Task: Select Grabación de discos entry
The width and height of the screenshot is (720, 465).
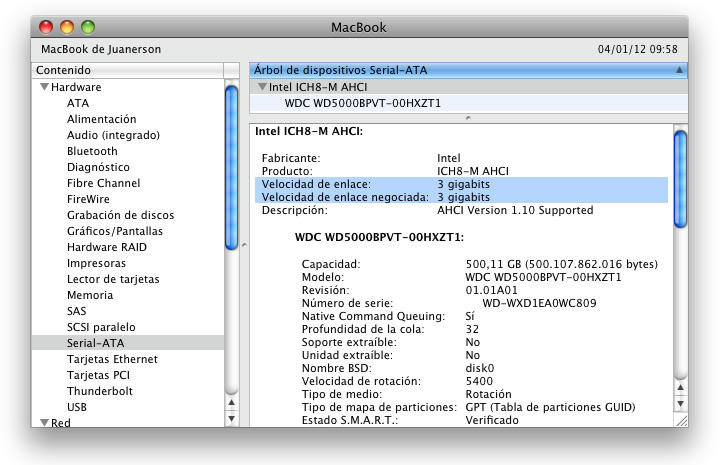Action: (121, 215)
